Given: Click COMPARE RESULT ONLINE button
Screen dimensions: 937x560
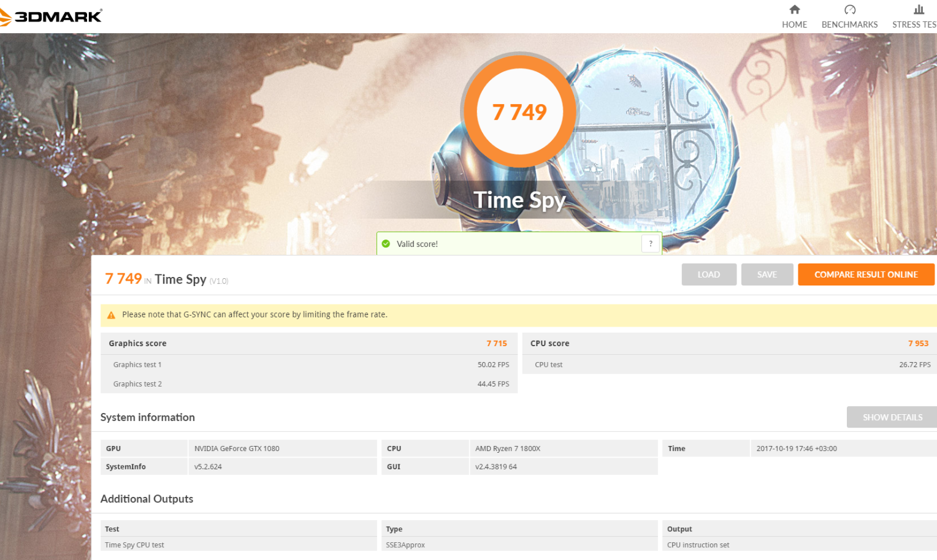Looking at the screenshot, I should coord(866,274).
